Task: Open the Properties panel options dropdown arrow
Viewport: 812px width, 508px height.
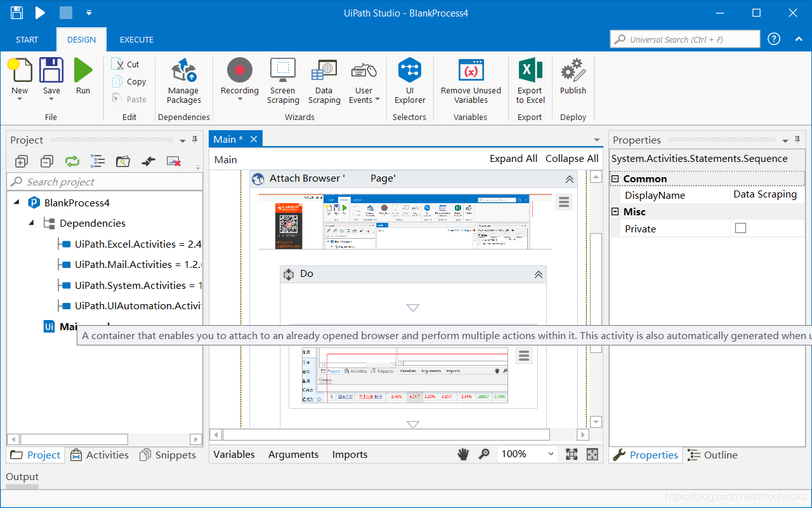Action: (x=785, y=141)
